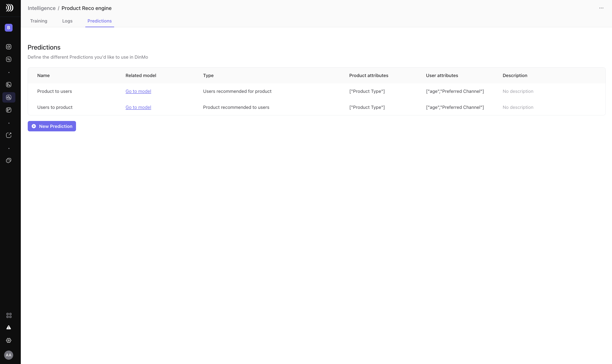Open the sync arrows sidebar icon
This screenshot has width=612, height=364.
(9, 59)
